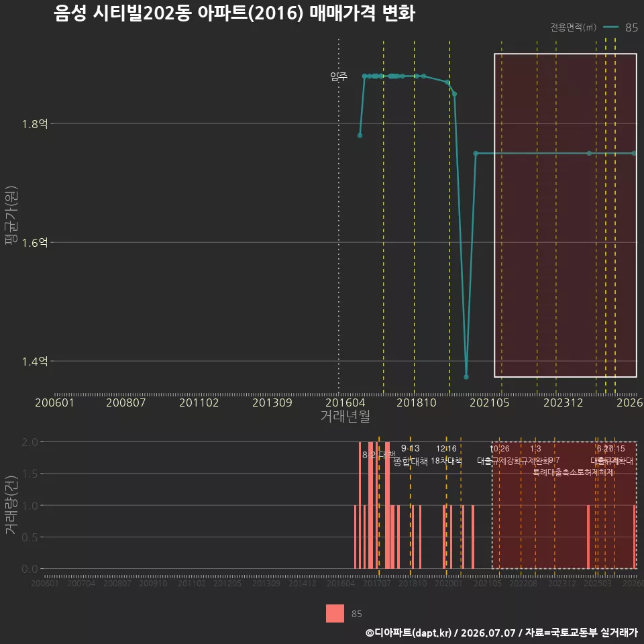The width and height of the screenshot is (644, 644).
Task: Click the '85' label in the top-right legend
Action: coord(631,28)
